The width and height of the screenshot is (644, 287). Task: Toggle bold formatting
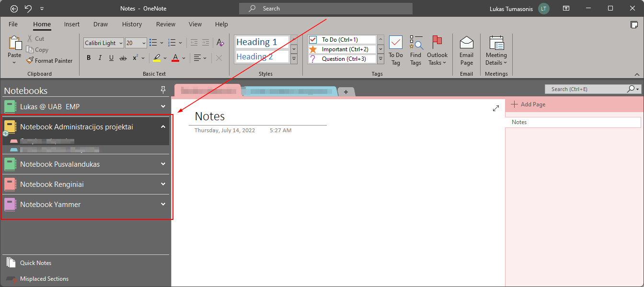89,58
